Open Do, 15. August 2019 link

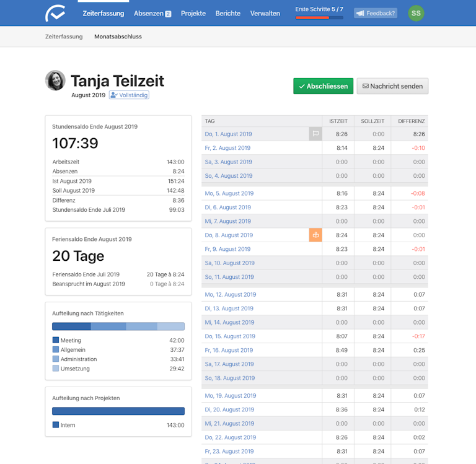click(230, 336)
